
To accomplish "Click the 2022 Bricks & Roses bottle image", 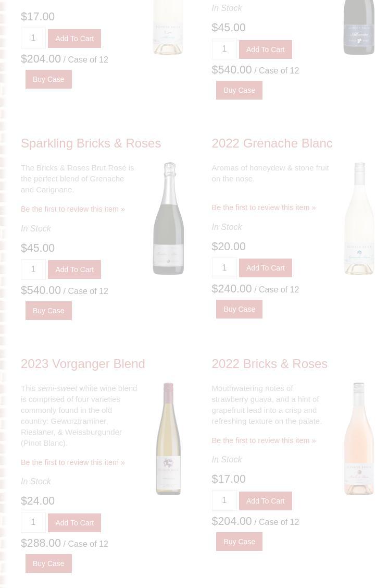I will 359,439.
